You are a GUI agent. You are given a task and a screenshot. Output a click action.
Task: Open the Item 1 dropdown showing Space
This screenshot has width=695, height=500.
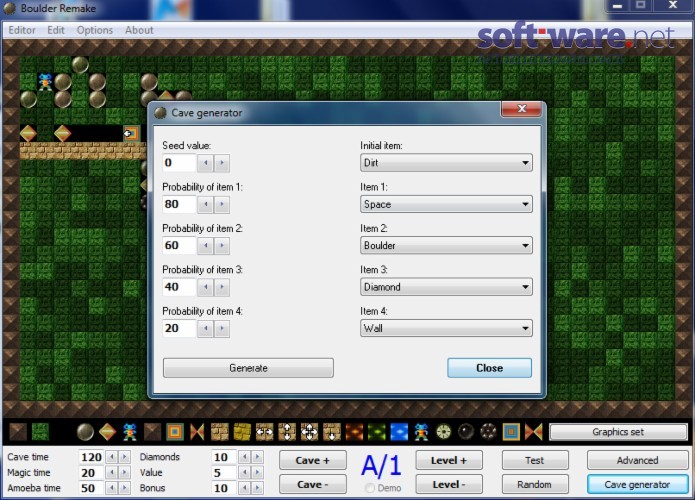click(446, 204)
